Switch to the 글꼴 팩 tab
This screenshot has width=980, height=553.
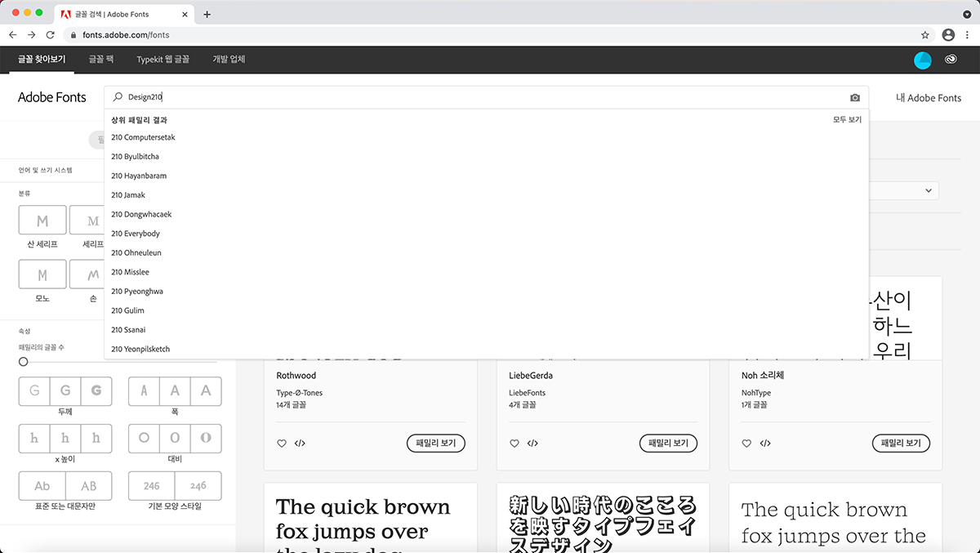(101, 60)
